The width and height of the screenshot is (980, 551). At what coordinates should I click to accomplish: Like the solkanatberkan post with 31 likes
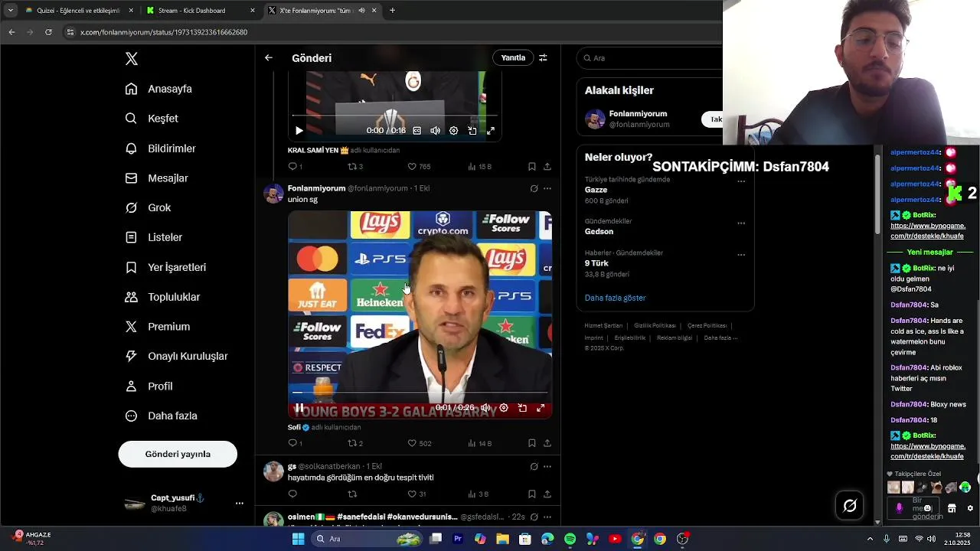(417, 494)
